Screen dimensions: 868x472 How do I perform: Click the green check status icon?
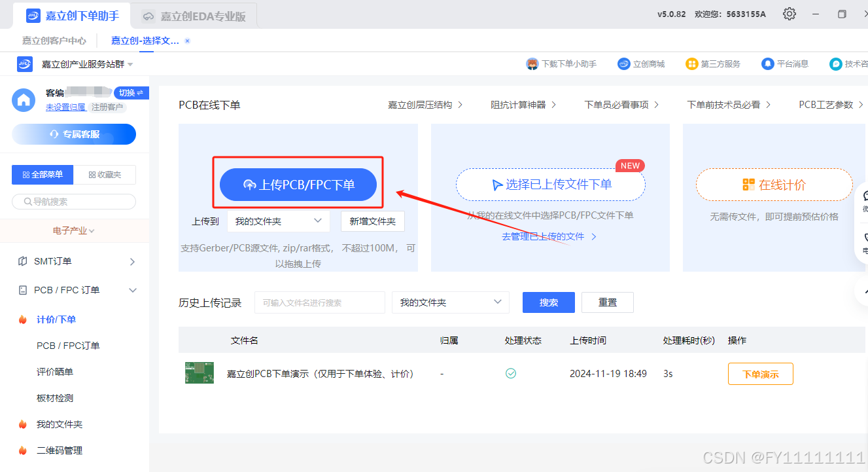[511, 373]
